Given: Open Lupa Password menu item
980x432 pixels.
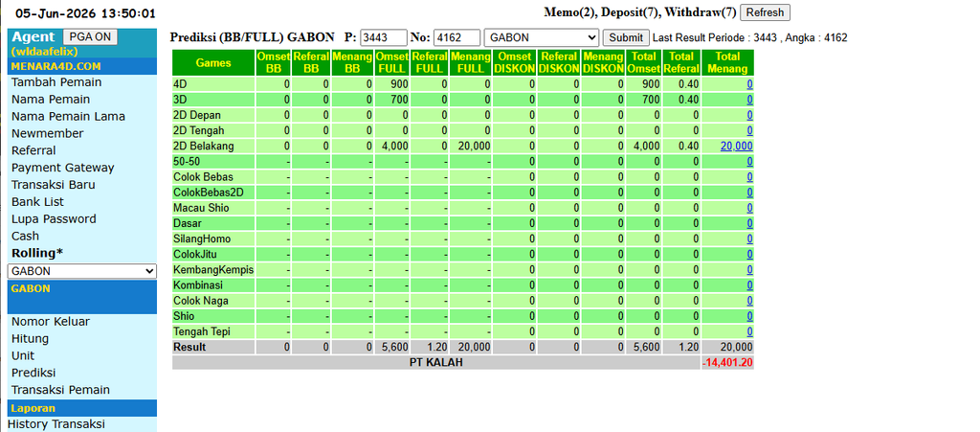Looking at the screenshot, I should tap(54, 218).
